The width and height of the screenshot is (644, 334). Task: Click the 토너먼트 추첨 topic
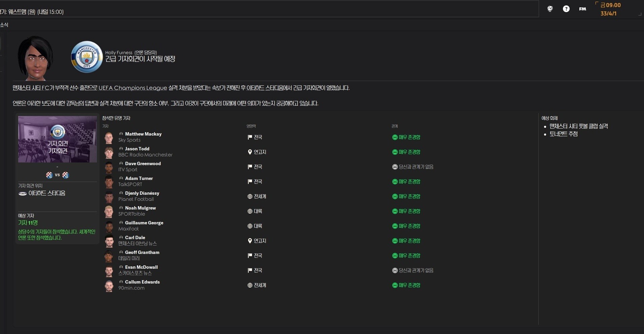pos(564,134)
